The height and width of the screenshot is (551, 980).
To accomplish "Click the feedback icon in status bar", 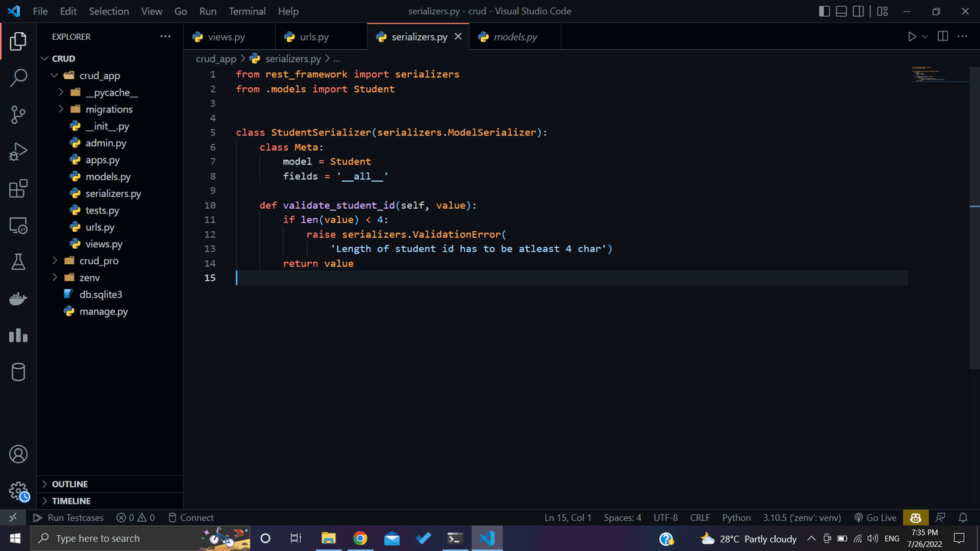I will pyautogui.click(x=941, y=518).
